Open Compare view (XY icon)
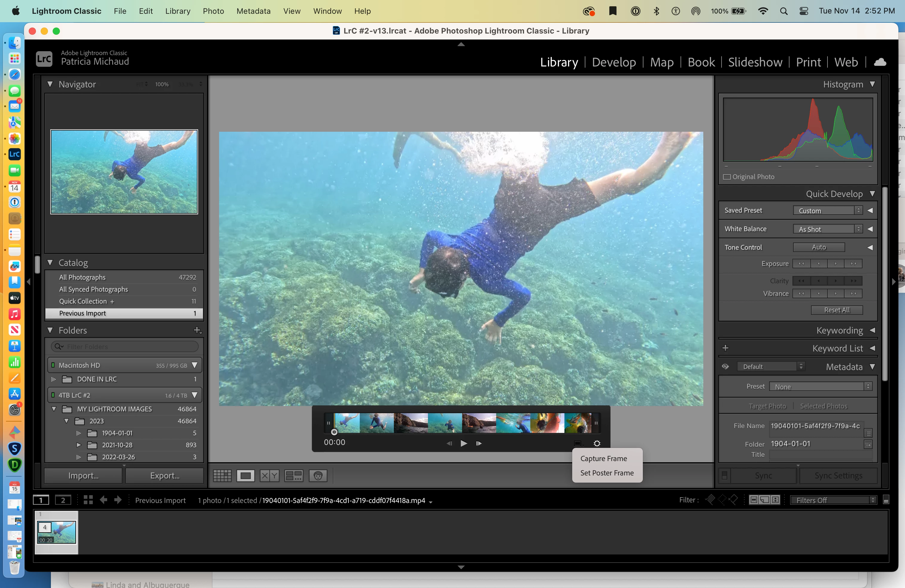The image size is (905, 588). [x=269, y=475]
